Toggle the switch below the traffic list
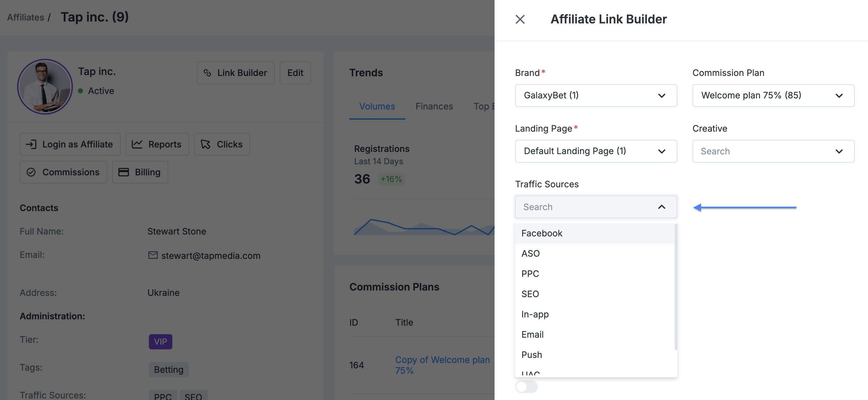 click(526, 386)
